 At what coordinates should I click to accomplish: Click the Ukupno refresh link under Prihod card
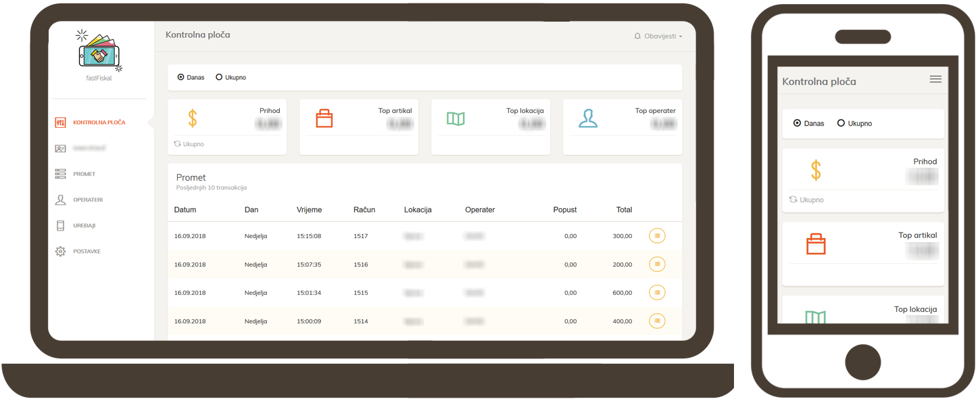tap(189, 144)
